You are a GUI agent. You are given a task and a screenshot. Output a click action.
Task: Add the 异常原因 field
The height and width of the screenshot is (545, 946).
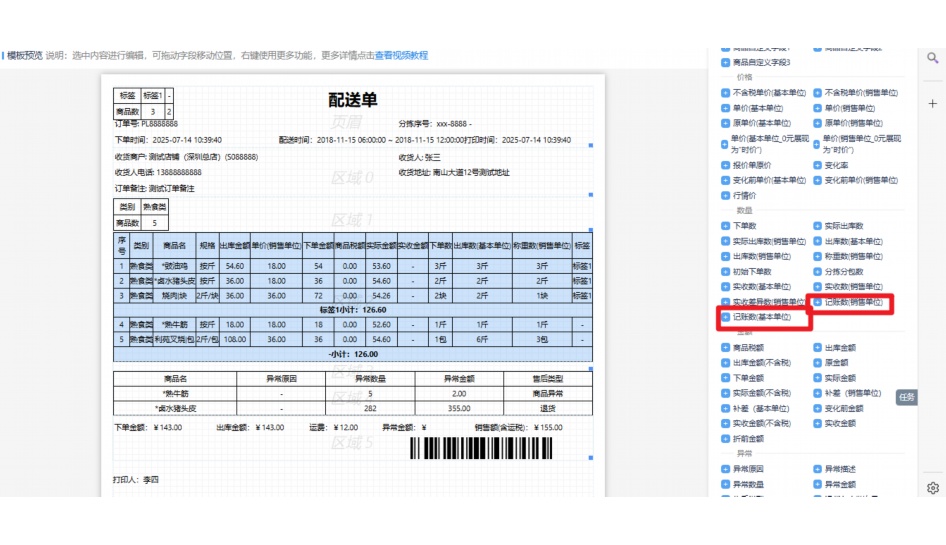(748, 469)
